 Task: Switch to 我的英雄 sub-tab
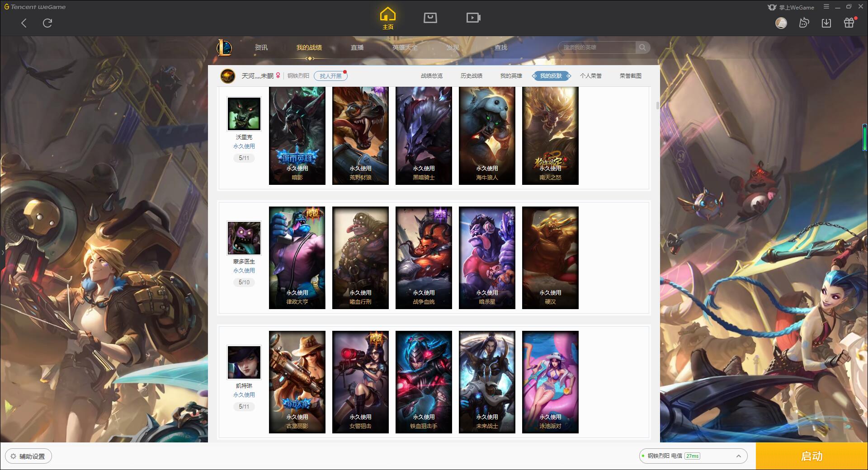click(x=511, y=76)
